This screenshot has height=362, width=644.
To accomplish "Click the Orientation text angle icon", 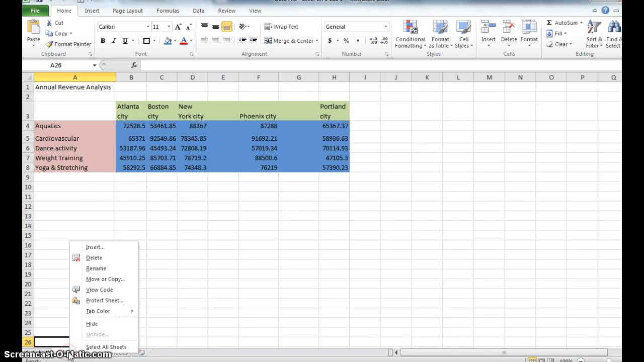I will 243,27.
